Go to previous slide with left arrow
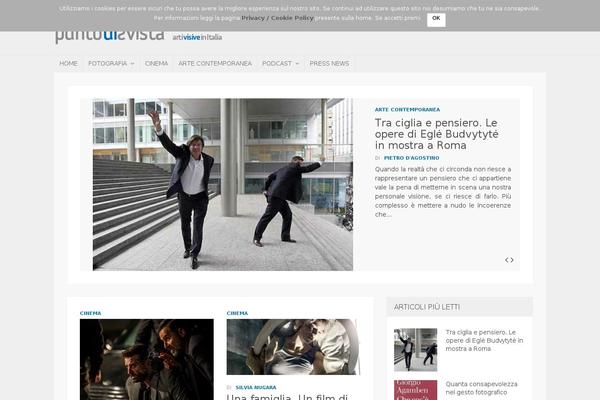600x400 pixels. tap(507, 260)
